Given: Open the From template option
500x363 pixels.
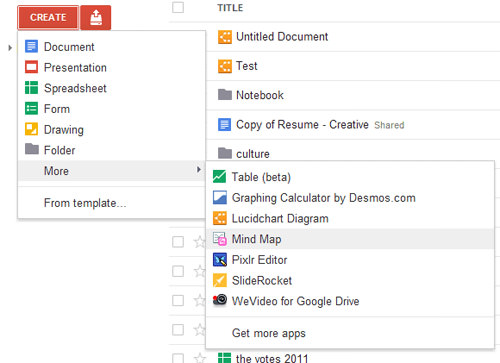Looking at the screenshot, I should click(112, 203).
